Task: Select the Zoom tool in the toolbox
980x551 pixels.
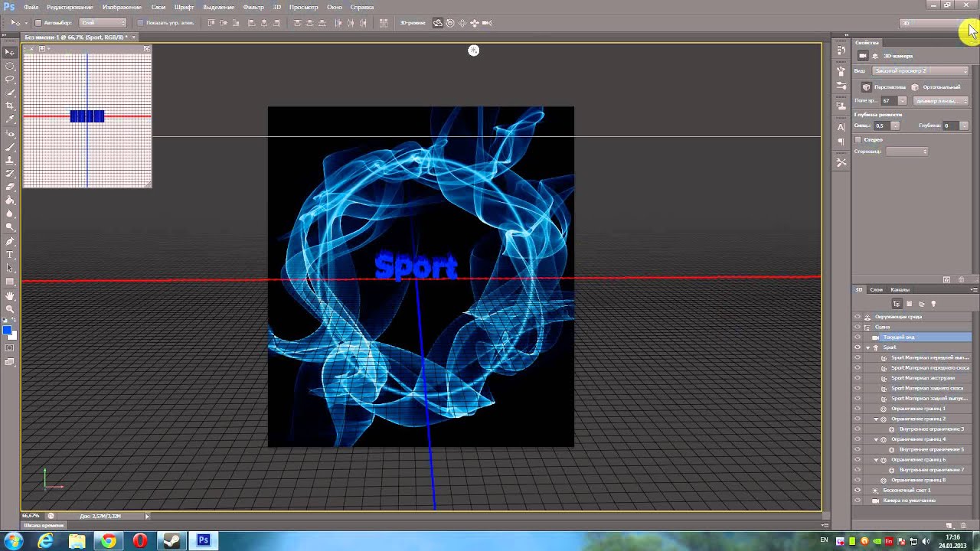Action: pyautogui.click(x=9, y=308)
